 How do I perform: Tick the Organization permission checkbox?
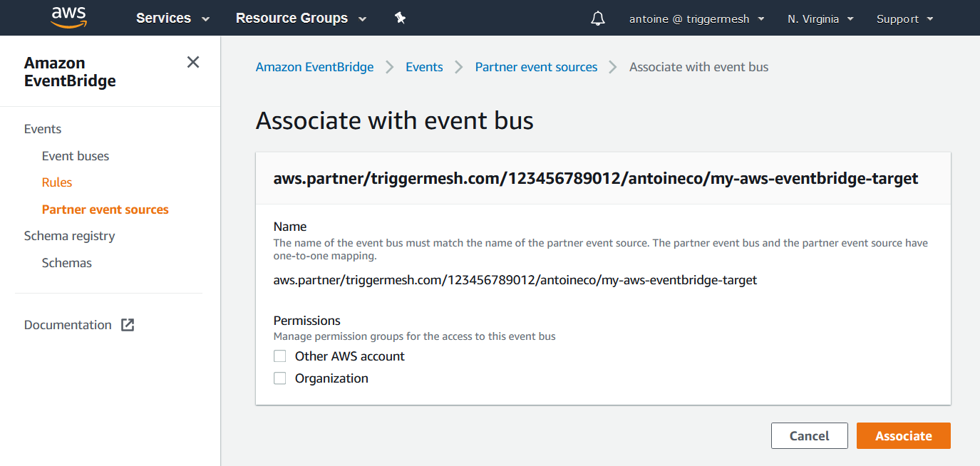280,378
